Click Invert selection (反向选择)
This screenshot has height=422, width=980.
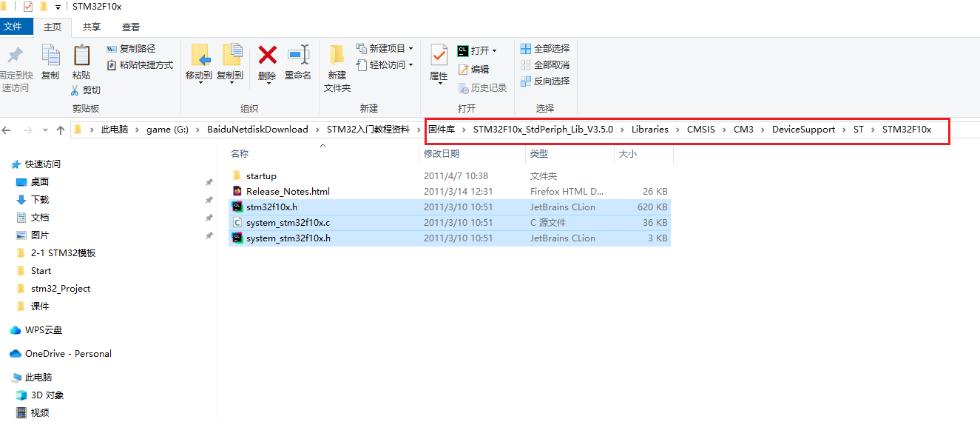pos(544,81)
